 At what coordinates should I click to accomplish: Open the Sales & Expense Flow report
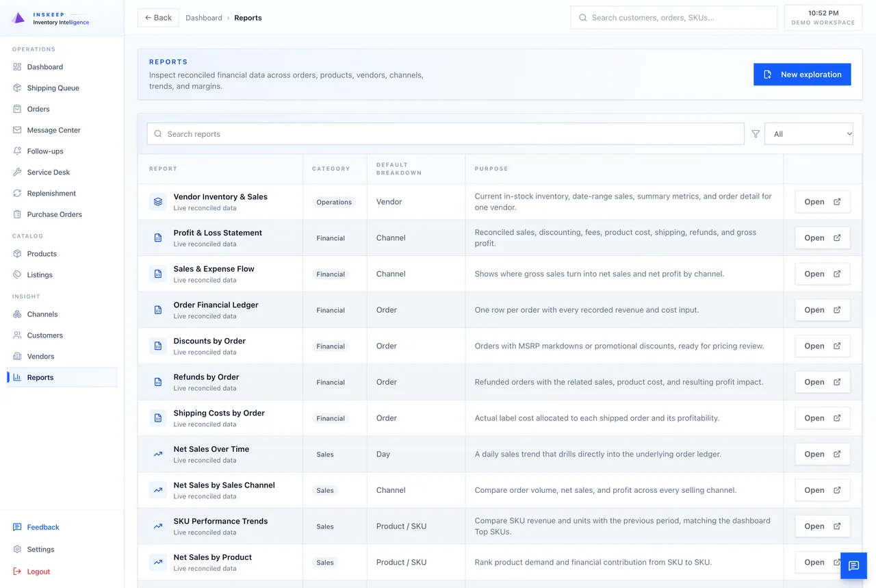click(x=823, y=274)
